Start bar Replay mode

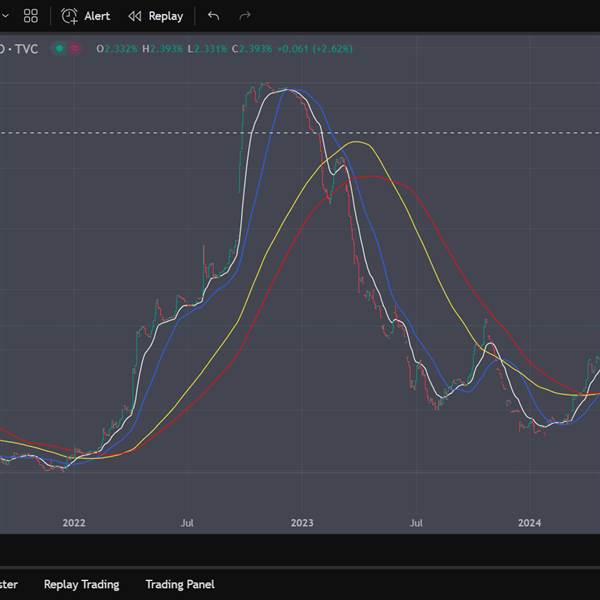156,16
